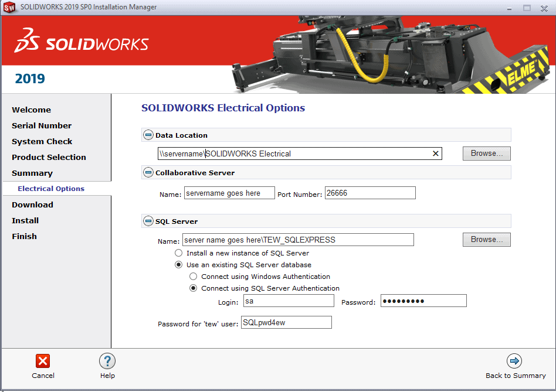Minimize the Installation Manager window
556x392 pixels.
coord(509,8)
